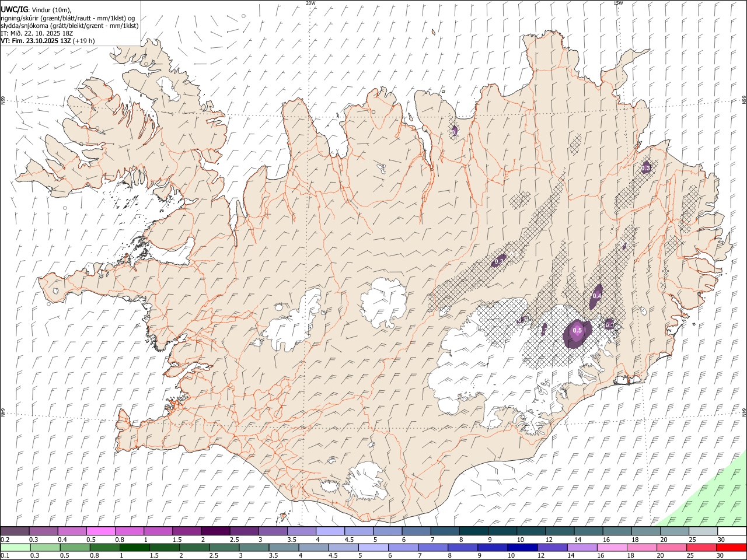Screen dimensions: 747x560
Task: Select the darkest green swatch in the rain scale
Action: 134,547
